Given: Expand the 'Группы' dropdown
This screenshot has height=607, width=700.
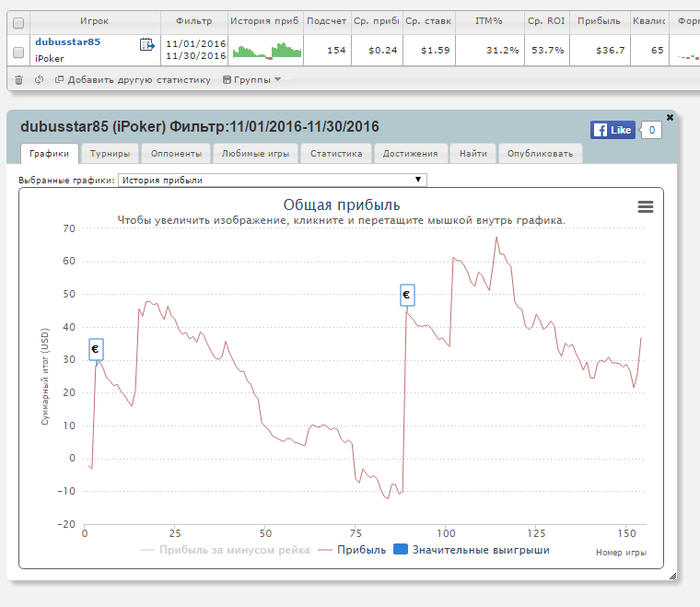Looking at the screenshot, I should (252, 80).
